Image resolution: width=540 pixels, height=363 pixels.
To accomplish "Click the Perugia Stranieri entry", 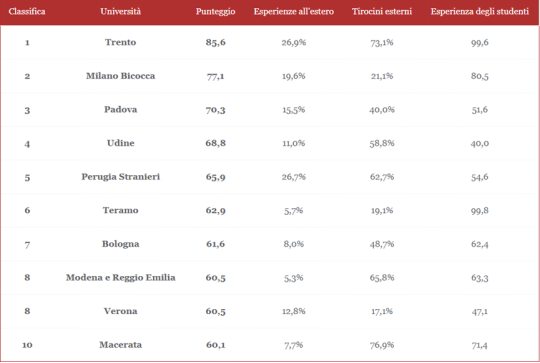I will 121,177.
